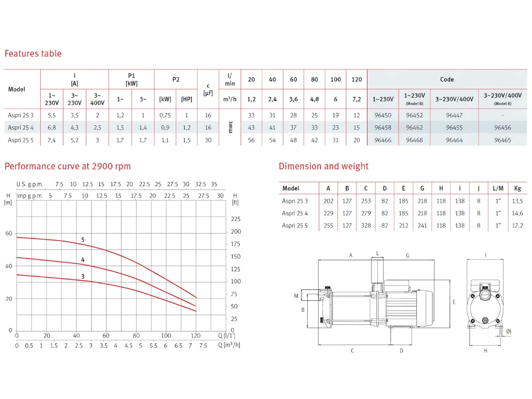Click curve label 5 on the chart

(x=82, y=240)
